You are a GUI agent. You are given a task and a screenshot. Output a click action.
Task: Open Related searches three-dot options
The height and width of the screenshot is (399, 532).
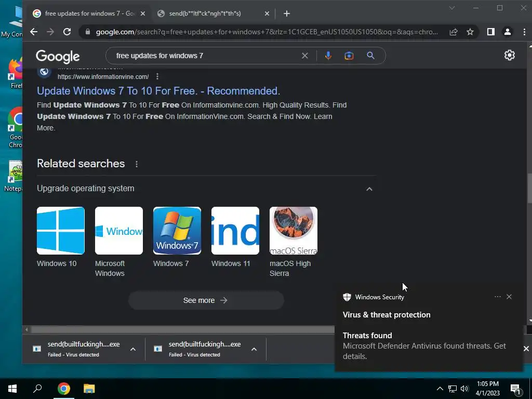pos(137,164)
